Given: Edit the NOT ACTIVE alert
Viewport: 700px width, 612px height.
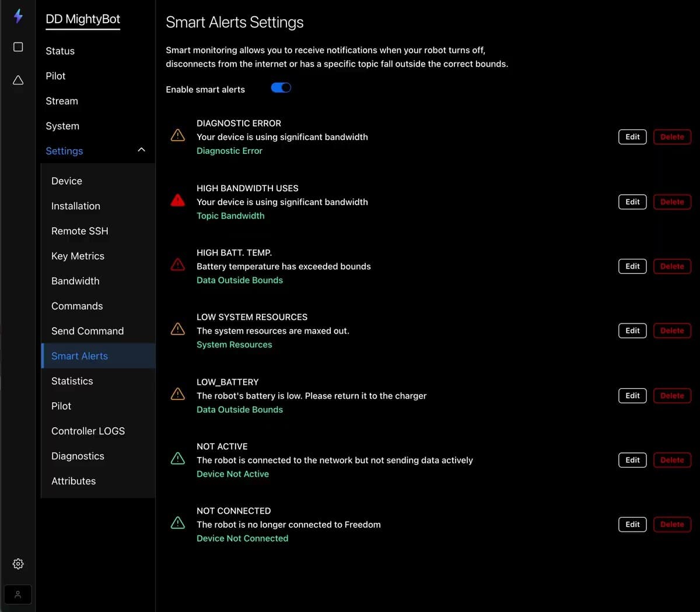Looking at the screenshot, I should click(632, 460).
